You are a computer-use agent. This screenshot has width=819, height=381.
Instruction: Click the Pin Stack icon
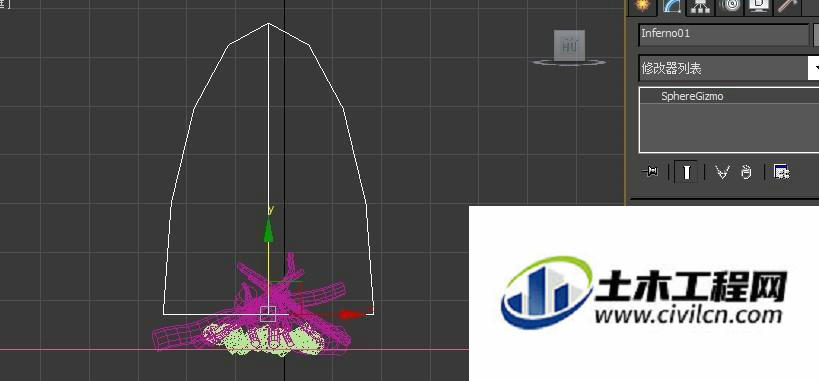pos(650,171)
